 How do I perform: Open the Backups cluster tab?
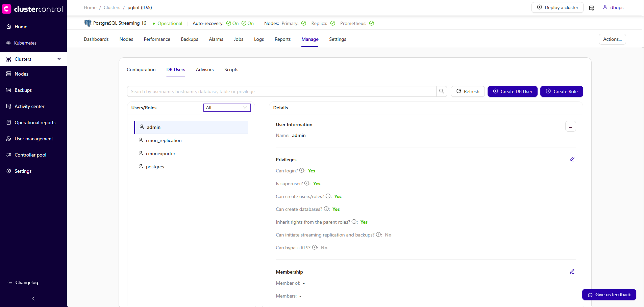pos(189,39)
